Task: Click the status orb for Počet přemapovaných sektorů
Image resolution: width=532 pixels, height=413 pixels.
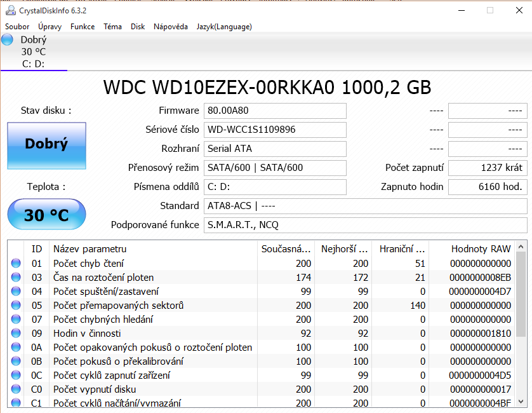Action: (x=16, y=305)
